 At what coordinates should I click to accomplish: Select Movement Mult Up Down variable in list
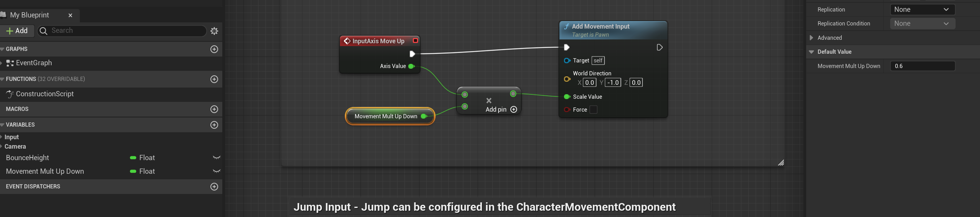click(45, 171)
